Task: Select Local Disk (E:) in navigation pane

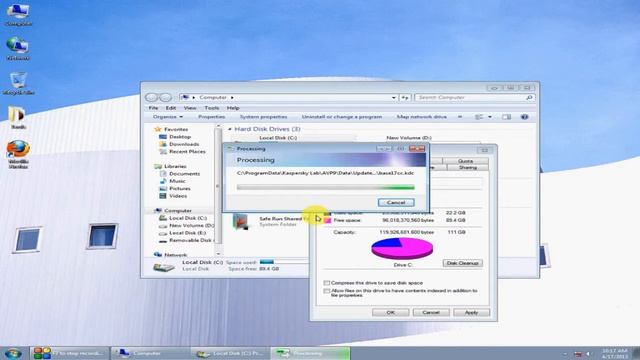Action: coord(187,233)
